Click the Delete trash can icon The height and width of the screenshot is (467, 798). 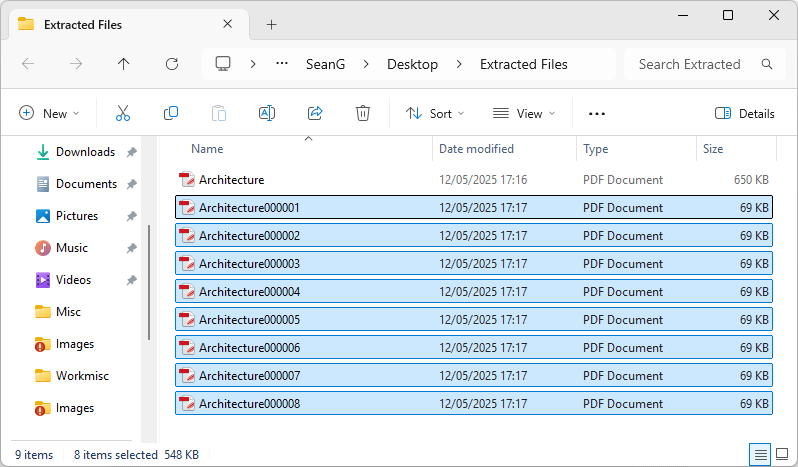point(363,113)
